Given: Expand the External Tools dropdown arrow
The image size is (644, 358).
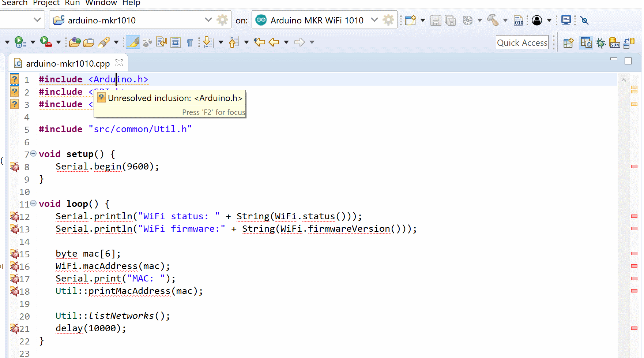Looking at the screenshot, I should click(58, 42).
